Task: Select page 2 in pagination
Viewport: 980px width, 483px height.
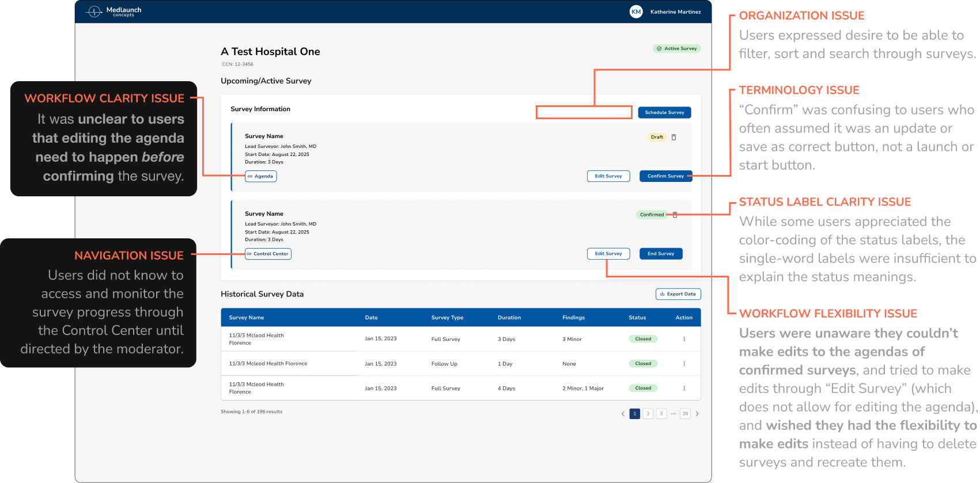Action: (648, 414)
